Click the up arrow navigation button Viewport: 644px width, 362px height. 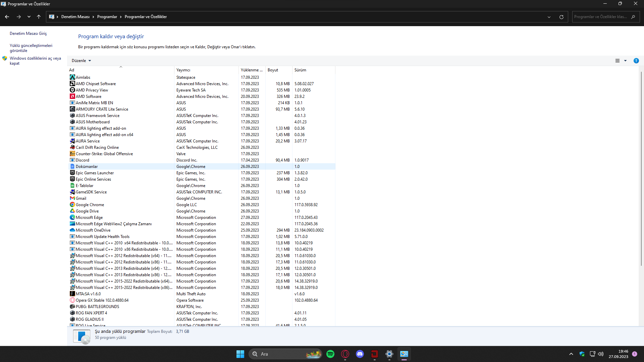(x=39, y=17)
